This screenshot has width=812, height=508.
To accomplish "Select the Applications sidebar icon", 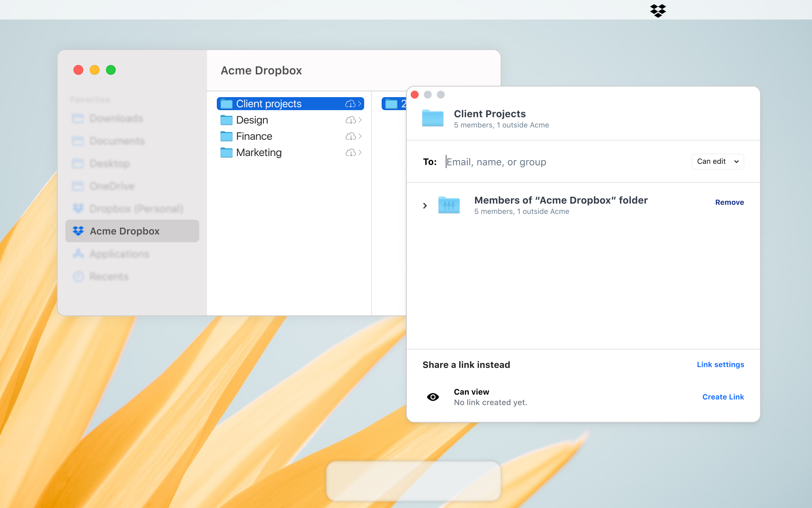I will click(78, 254).
